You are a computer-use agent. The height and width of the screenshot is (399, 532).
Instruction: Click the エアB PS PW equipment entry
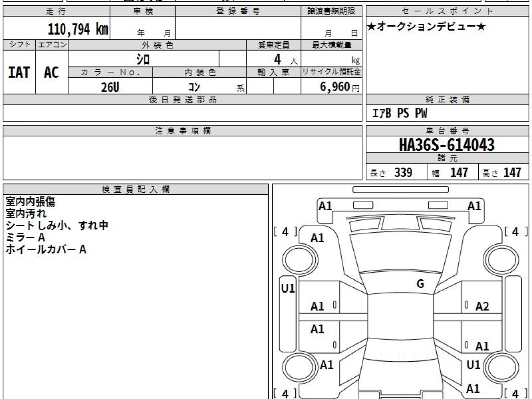[x=399, y=114]
